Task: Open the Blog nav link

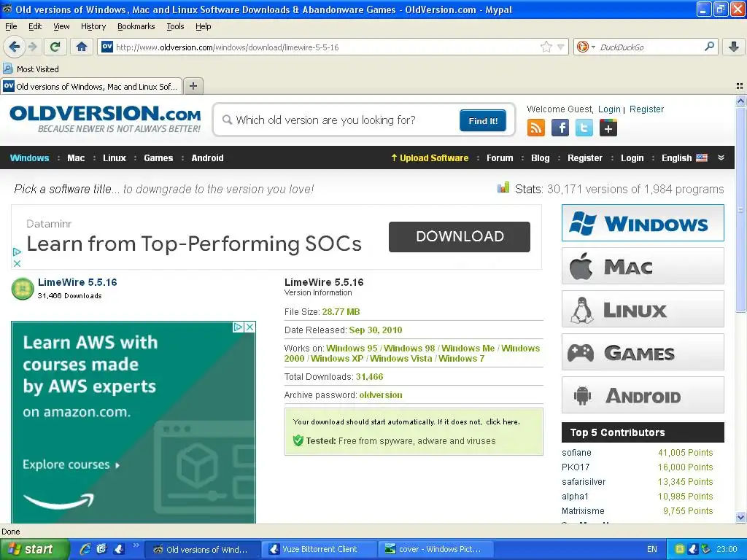Action: [541, 157]
